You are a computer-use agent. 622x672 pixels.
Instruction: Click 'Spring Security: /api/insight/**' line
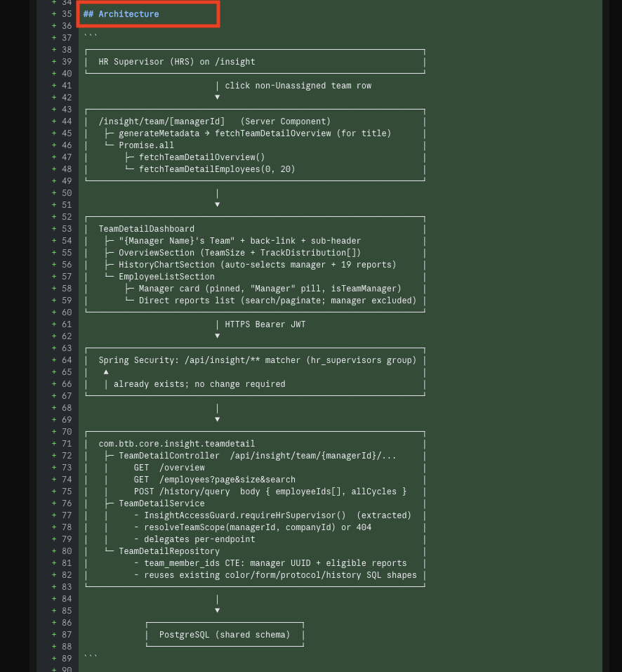tap(258, 360)
